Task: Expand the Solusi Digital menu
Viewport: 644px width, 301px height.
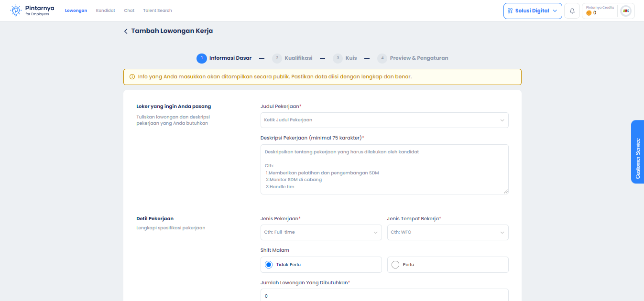Action: tap(532, 11)
